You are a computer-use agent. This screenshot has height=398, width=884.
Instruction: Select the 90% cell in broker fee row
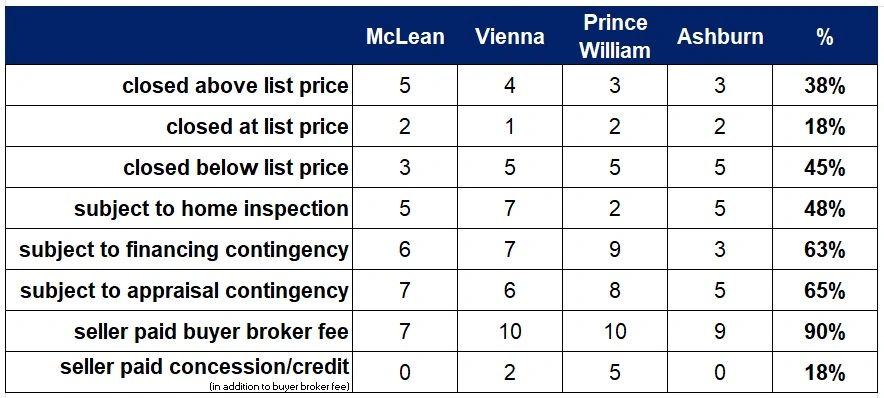tap(825, 332)
